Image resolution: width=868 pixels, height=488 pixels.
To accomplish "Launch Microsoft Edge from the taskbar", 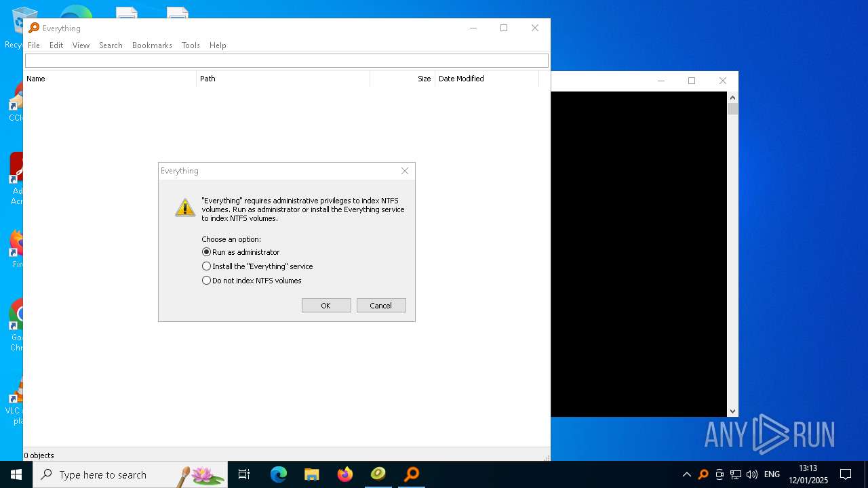I will point(279,474).
